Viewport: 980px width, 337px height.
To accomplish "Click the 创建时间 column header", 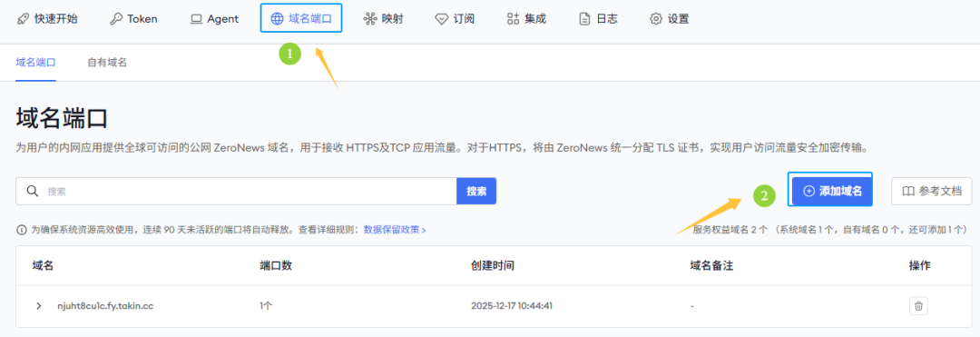I will (492, 266).
